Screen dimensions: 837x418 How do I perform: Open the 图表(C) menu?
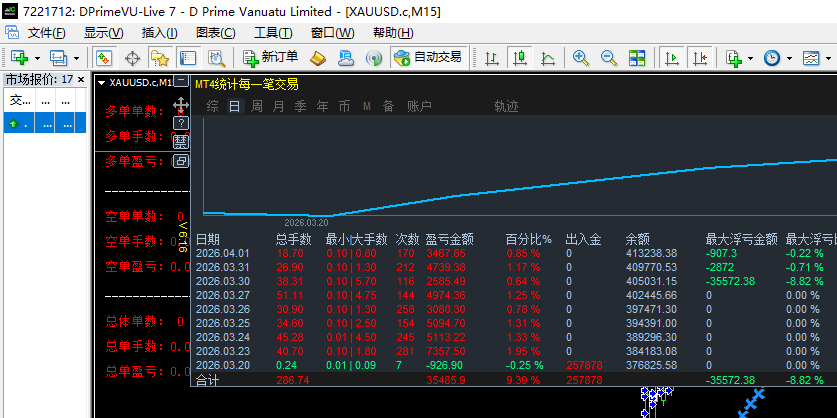[216, 33]
